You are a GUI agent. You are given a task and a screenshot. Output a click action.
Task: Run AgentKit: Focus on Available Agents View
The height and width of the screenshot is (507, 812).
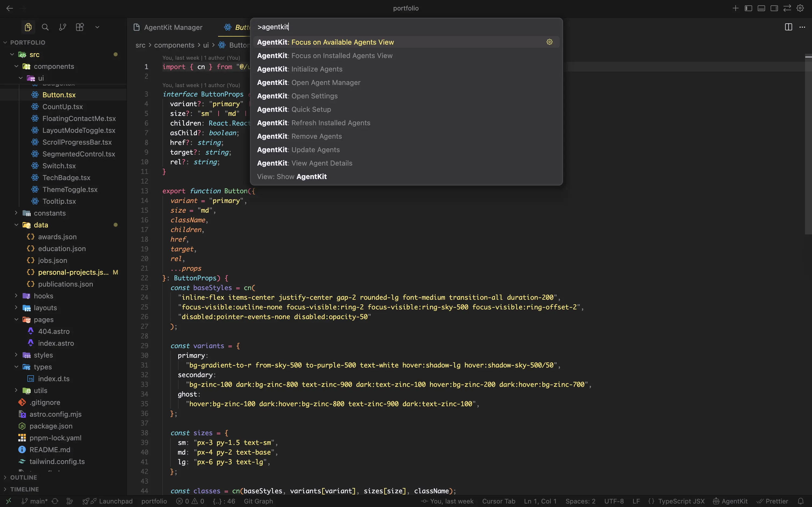406,42
